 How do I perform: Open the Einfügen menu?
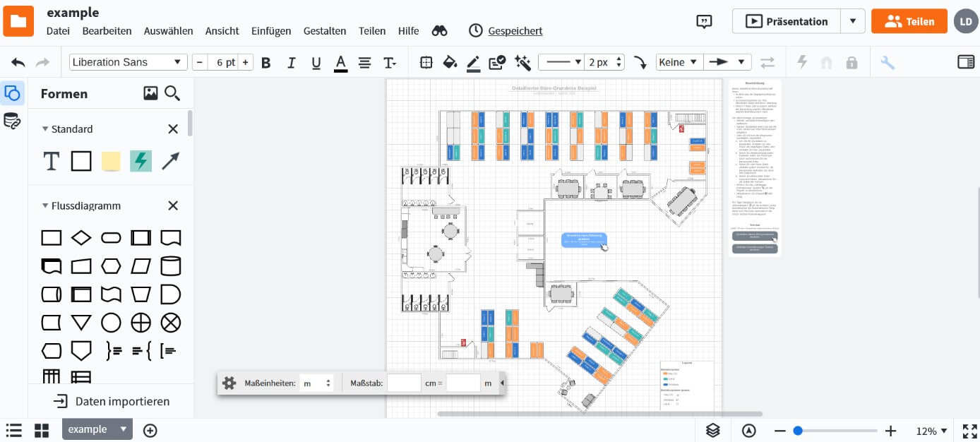point(271,31)
